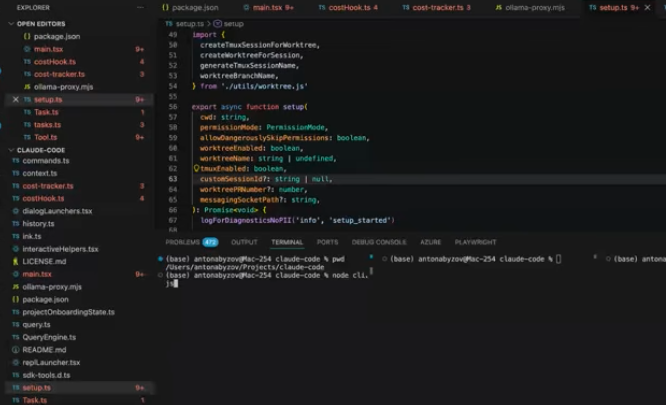Open ink.ts in the file tree
This screenshot has height=405, width=666.
click(x=32, y=236)
